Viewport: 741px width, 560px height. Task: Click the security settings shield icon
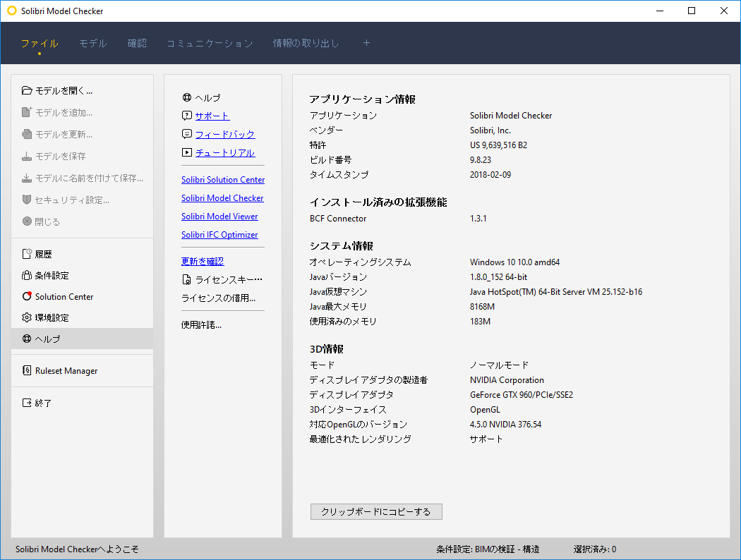click(27, 200)
